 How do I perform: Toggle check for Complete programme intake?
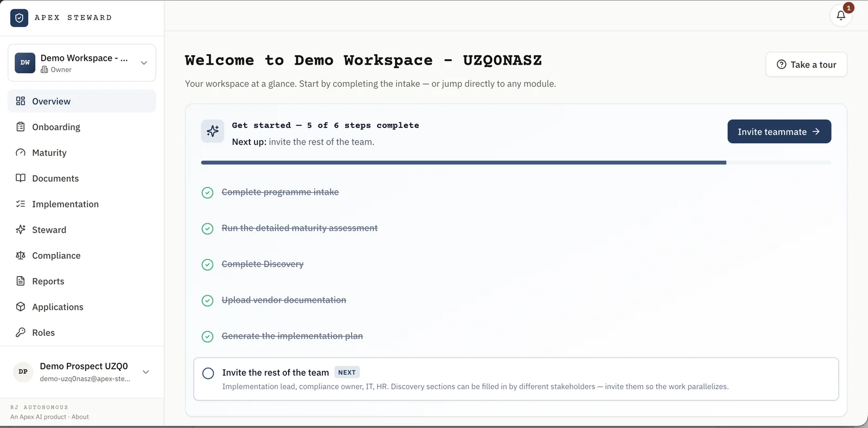pos(207,193)
